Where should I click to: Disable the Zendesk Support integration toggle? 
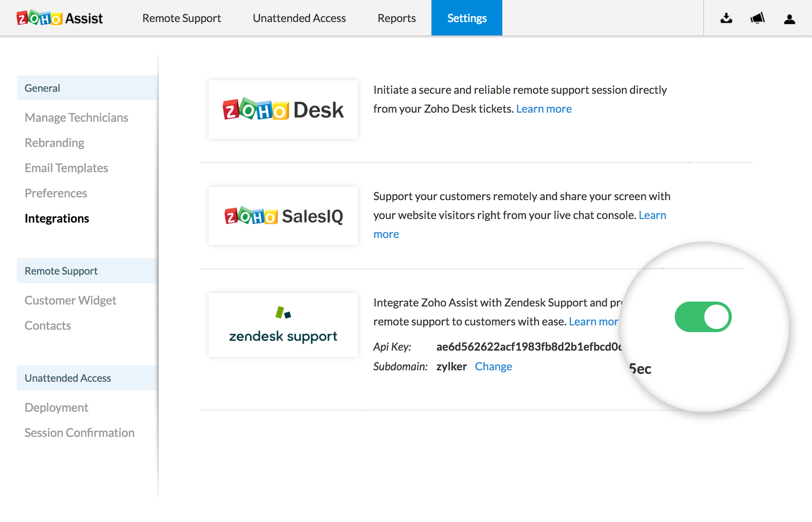(703, 317)
